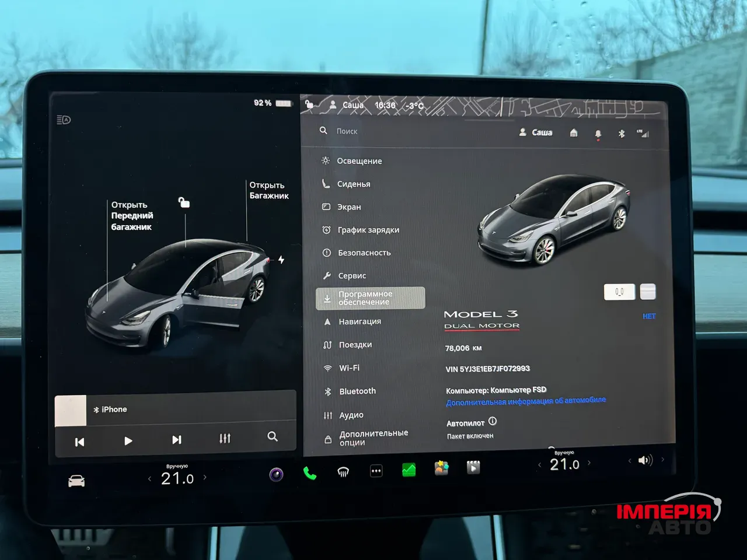Open notifications via the bell icon
The width and height of the screenshot is (747, 560).
(598, 134)
